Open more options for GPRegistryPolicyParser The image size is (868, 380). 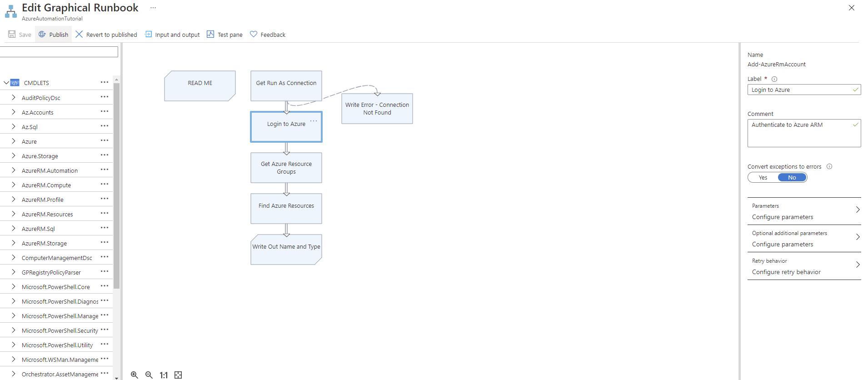(105, 271)
